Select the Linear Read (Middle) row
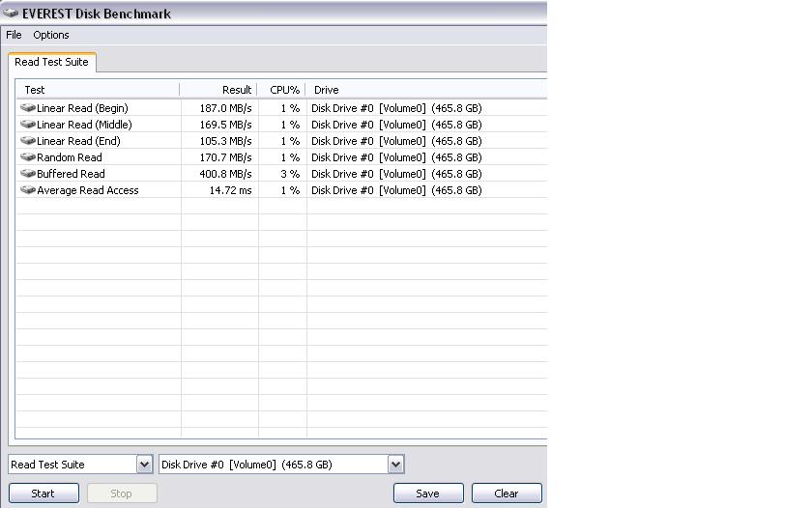Image resolution: width=812 pixels, height=508 pixels. [281, 125]
